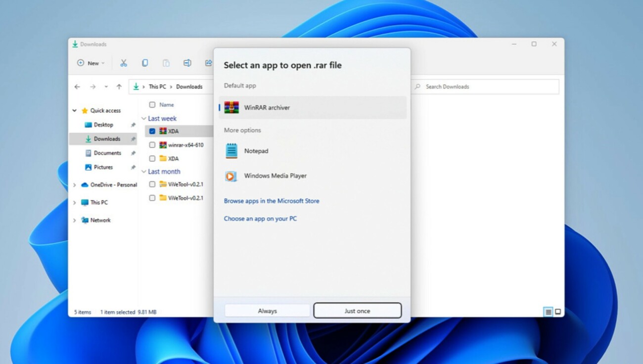
Task: Expand the OneDrive - Personal tree node
Action: (75, 185)
